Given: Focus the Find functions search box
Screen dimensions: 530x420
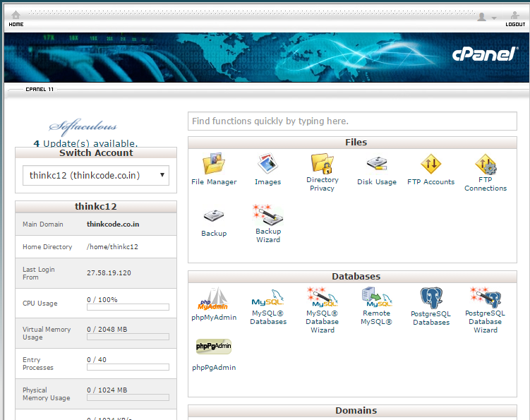Looking at the screenshot, I should 352,121.
